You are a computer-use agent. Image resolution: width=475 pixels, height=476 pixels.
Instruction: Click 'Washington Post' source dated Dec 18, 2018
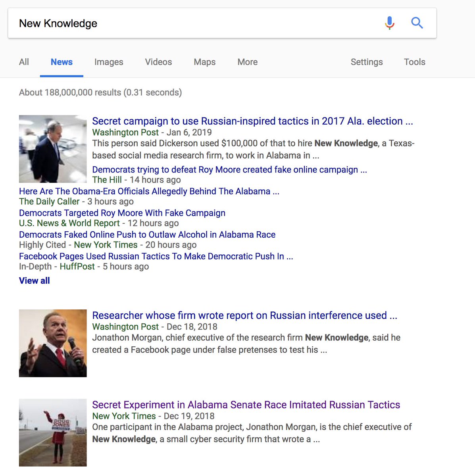(125, 327)
